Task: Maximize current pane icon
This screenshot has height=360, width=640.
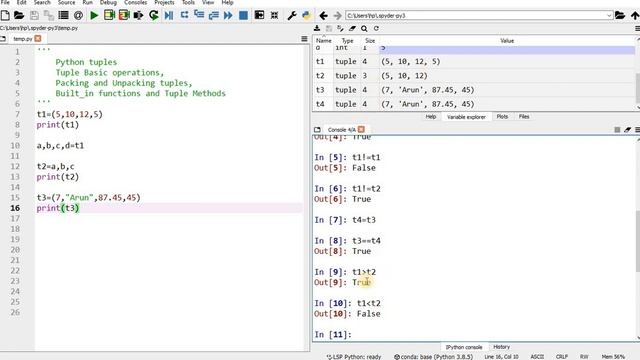Action: coord(259,15)
